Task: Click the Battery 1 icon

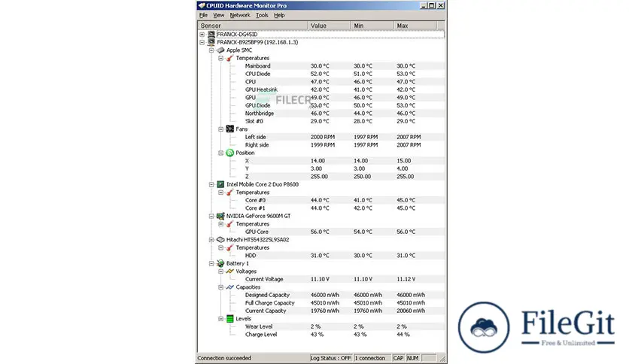Action: click(x=220, y=263)
